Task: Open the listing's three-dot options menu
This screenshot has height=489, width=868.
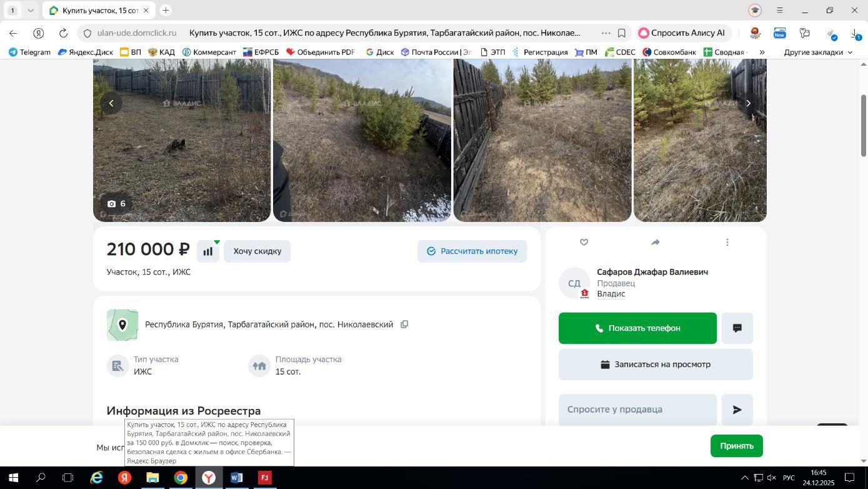Action: point(727,242)
